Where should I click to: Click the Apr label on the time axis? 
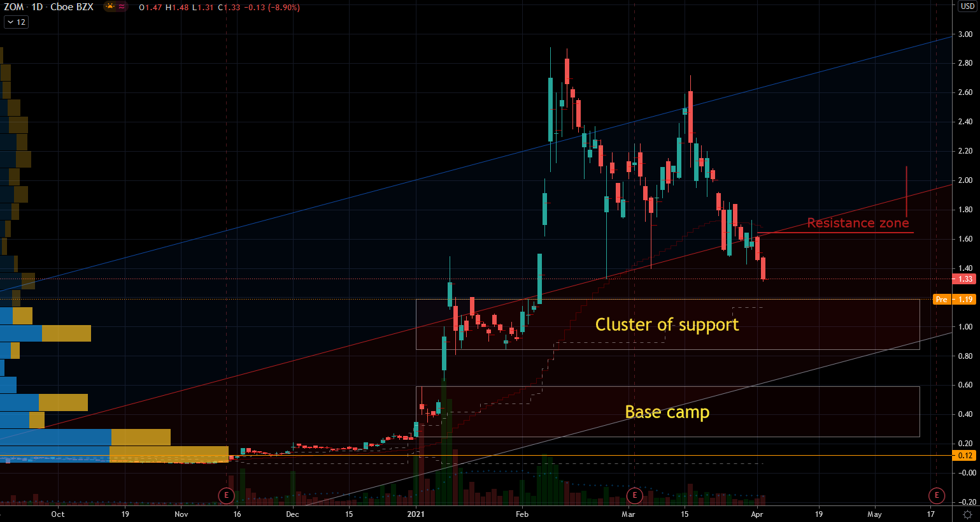point(757,514)
